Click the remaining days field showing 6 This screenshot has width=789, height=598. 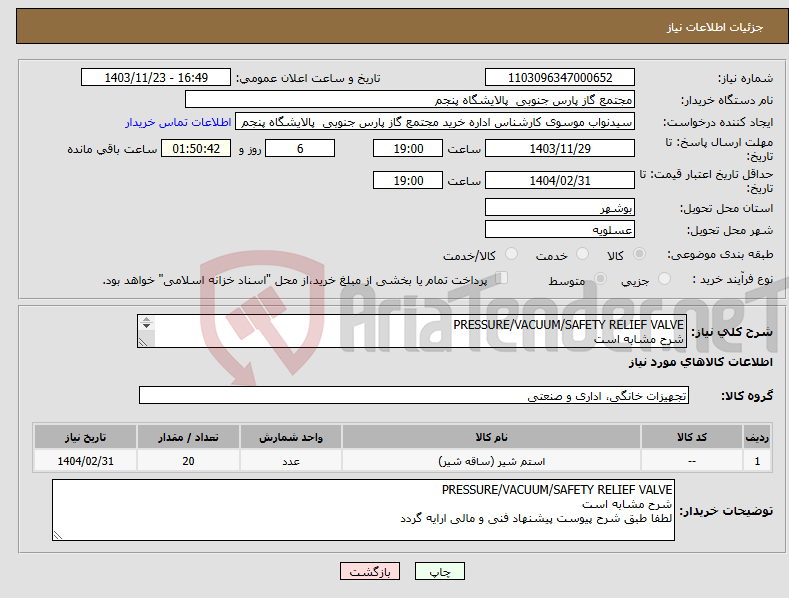(x=300, y=148)
